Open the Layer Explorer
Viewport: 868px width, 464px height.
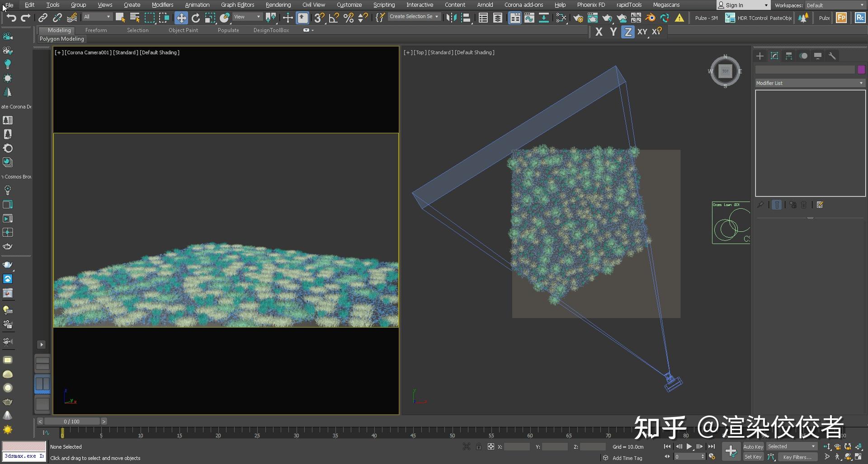(x=497, y=18)
